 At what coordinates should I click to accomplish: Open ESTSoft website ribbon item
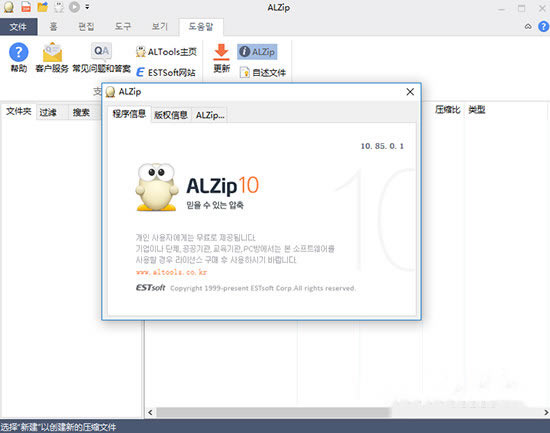tap(166, 72)
